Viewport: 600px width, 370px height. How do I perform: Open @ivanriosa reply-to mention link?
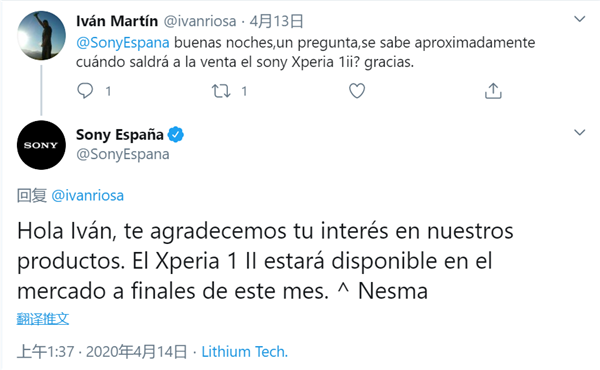[88, 196]
